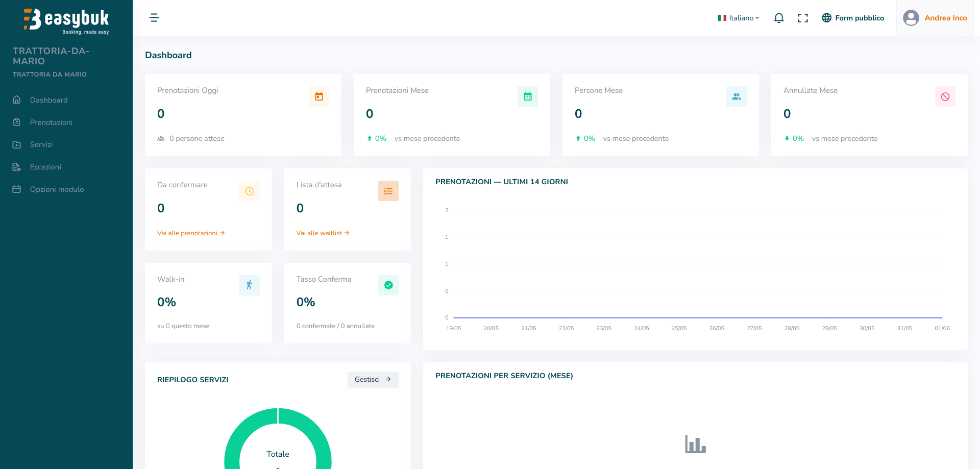The width and height of the screenshot is (980, 469).
Task: Click the Opzioni modulo calendar icon in the sidebar
Action: (17, 189)
